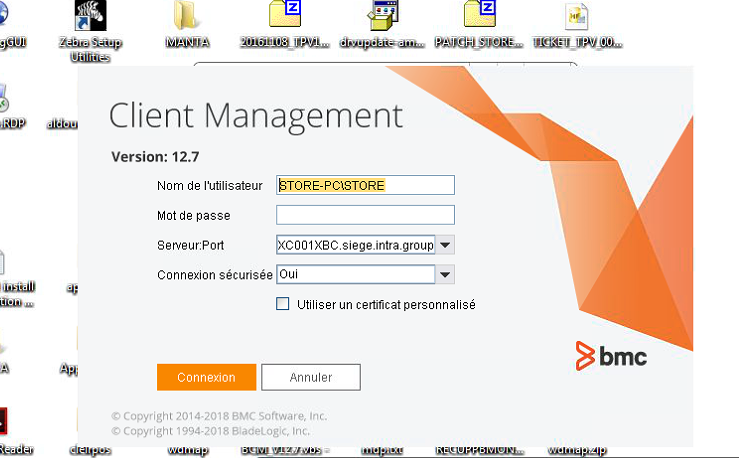This screenshot has width=739, height=458.
Task: Click the Connexion sécurisée field showing Oui
Action: point(355,274)
